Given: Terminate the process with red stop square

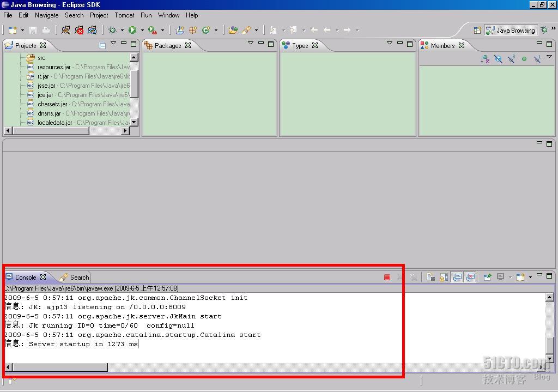Looking at the screenshot, I should coord(387,277).
